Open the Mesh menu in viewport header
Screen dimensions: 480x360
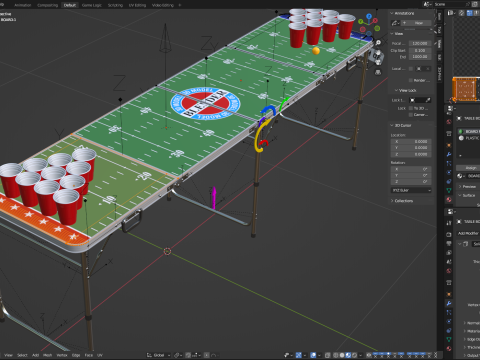coord(48,355)
